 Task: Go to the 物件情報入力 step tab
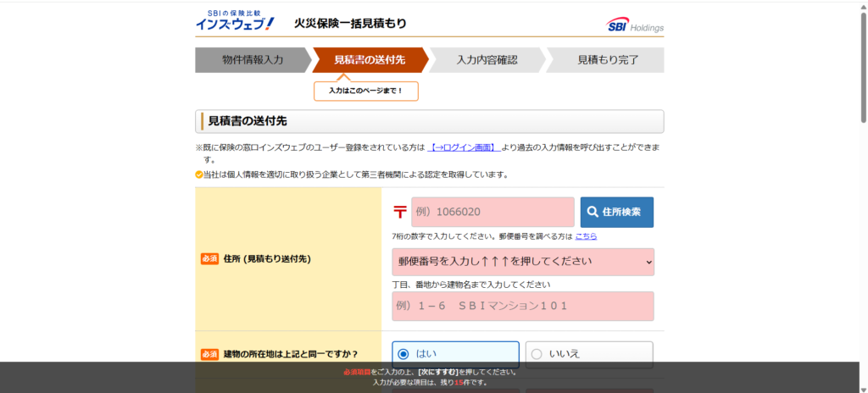(x=252, y=60)
